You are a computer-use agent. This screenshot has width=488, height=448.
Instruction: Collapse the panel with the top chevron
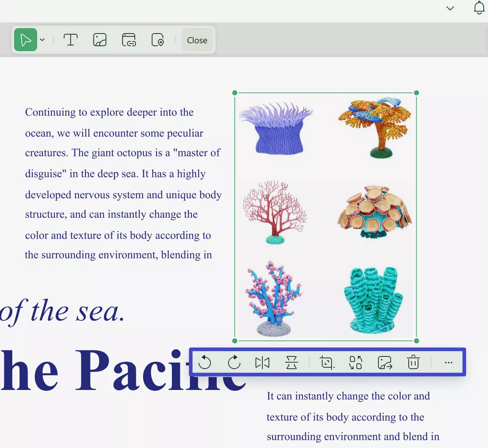point(450,8)
